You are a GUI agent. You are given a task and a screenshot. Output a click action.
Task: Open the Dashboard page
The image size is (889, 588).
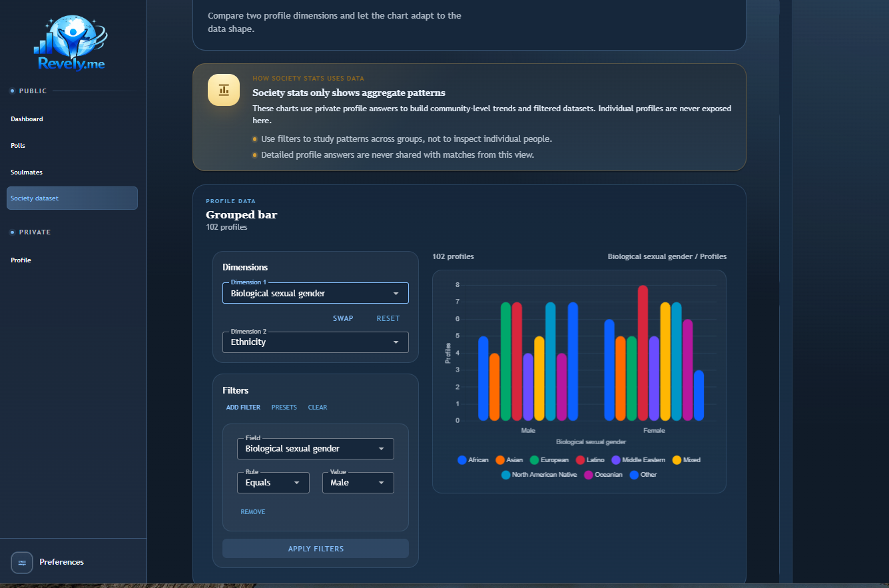27,119
